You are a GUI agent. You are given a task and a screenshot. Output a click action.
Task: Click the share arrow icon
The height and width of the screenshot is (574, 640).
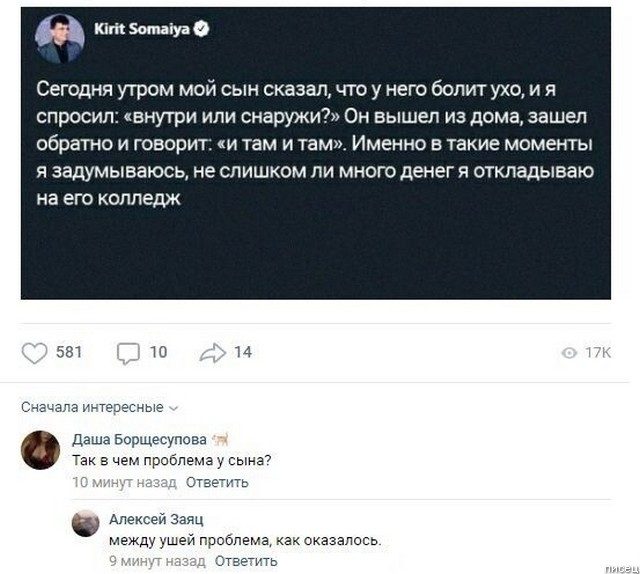click(214, 352)
